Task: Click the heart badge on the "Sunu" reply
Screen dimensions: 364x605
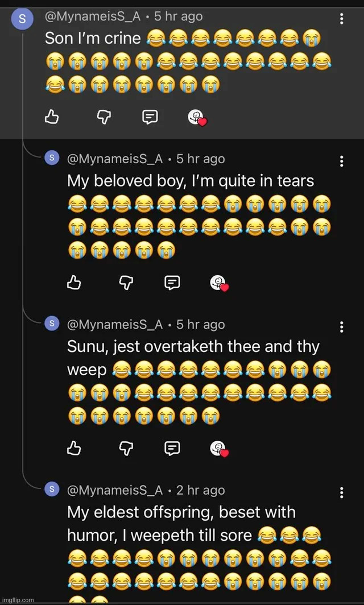Action: [x=219, y=449]
